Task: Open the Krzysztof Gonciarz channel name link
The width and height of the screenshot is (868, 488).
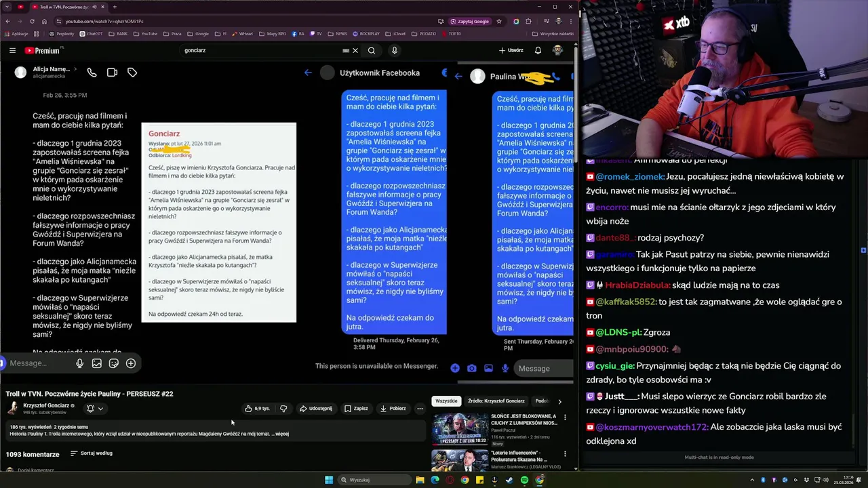Action: click(46, 405)
